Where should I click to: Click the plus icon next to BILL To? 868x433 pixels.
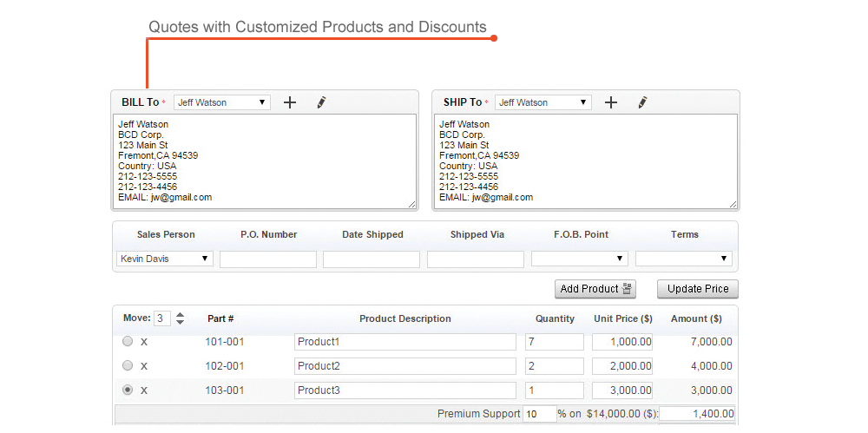point(290,102)
